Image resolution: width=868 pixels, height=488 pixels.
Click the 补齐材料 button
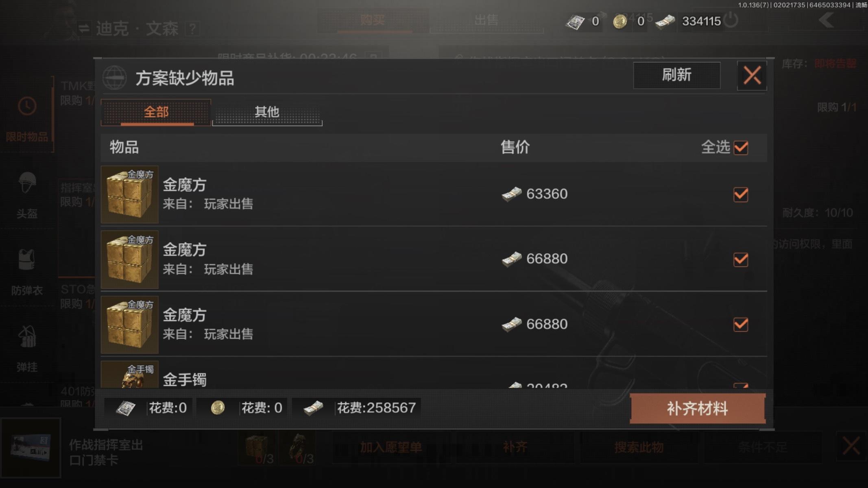(x=698, y=408)
